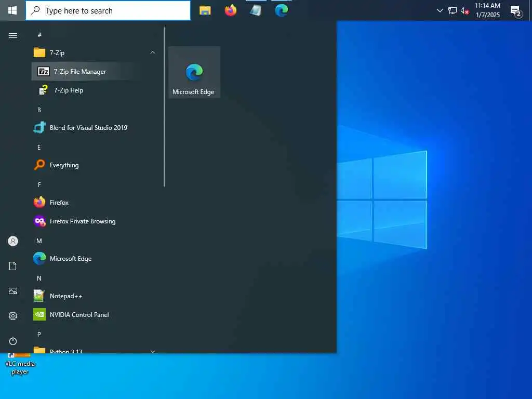Show hidden system tray icons
Viewport: 532px width, 399px height.
(440, 10)
